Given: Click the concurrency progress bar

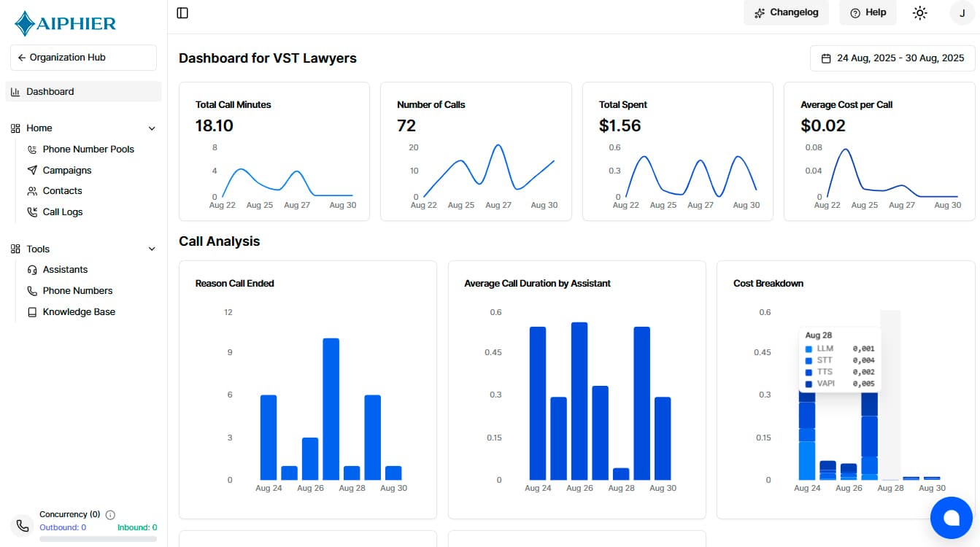Looking at the screenshot, I should tap(99, 538).
